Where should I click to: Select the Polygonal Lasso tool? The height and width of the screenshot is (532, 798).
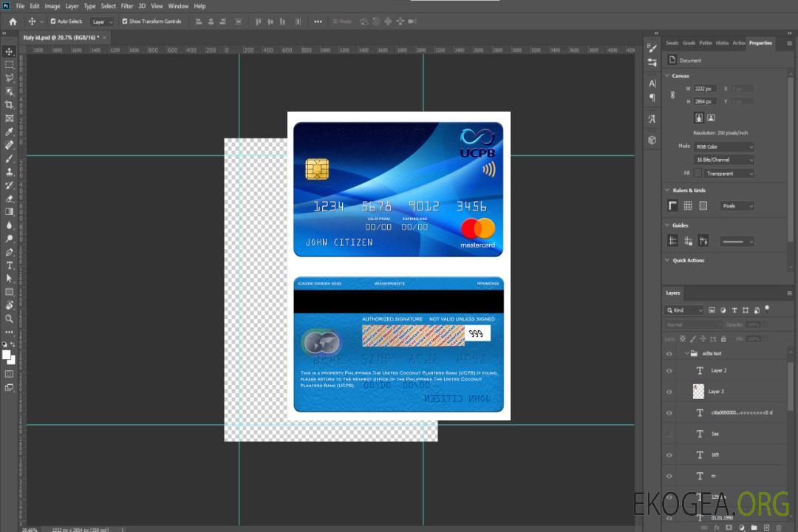(x=9, y=78)
